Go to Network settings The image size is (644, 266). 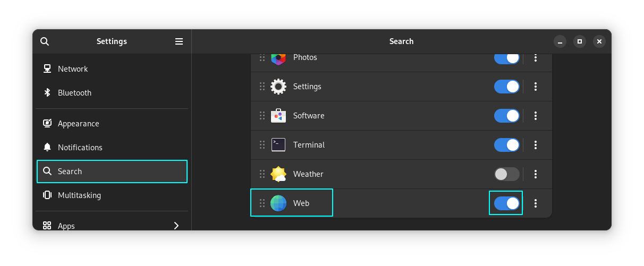[x=112, y=69]
